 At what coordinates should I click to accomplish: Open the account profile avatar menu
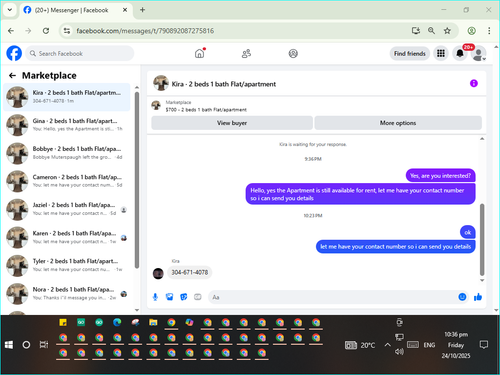pos(479,53)
